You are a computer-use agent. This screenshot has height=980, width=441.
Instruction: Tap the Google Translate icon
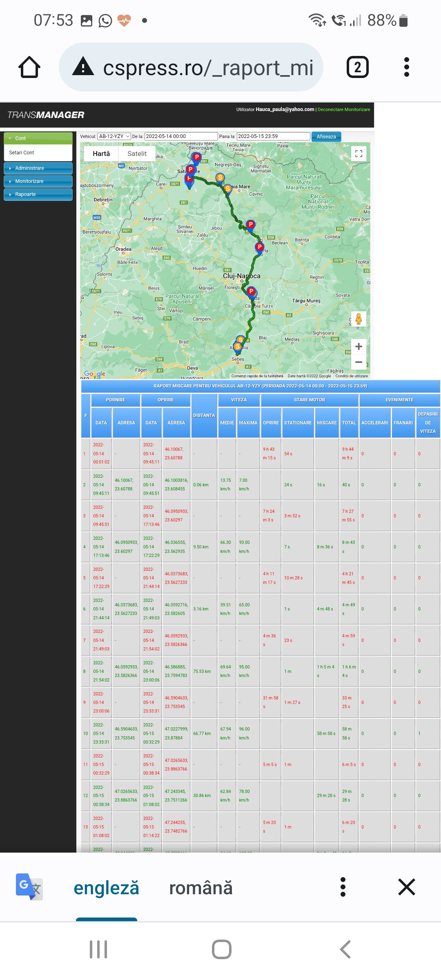coord(29,887)
